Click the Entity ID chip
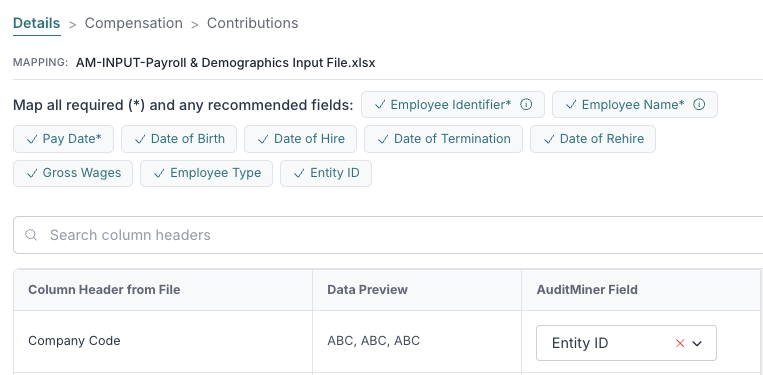The width and height of the screenshot is (763, 375). [x=326, y=174]
